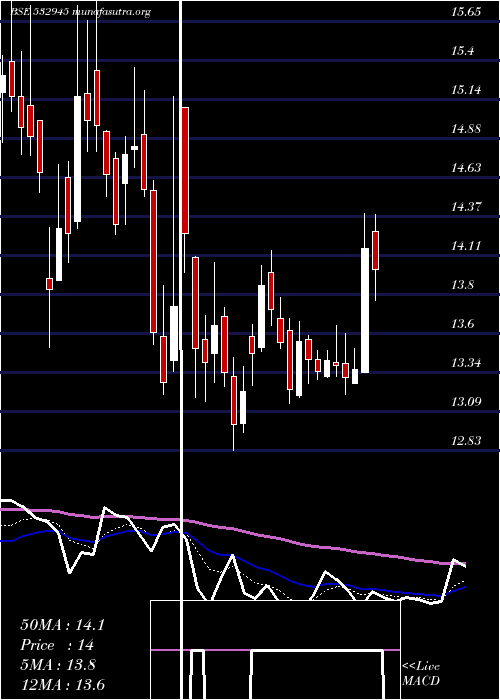Click the 14.37 price axis label
Viewport: 500px width, 700px height.
(x=466, y=207)
